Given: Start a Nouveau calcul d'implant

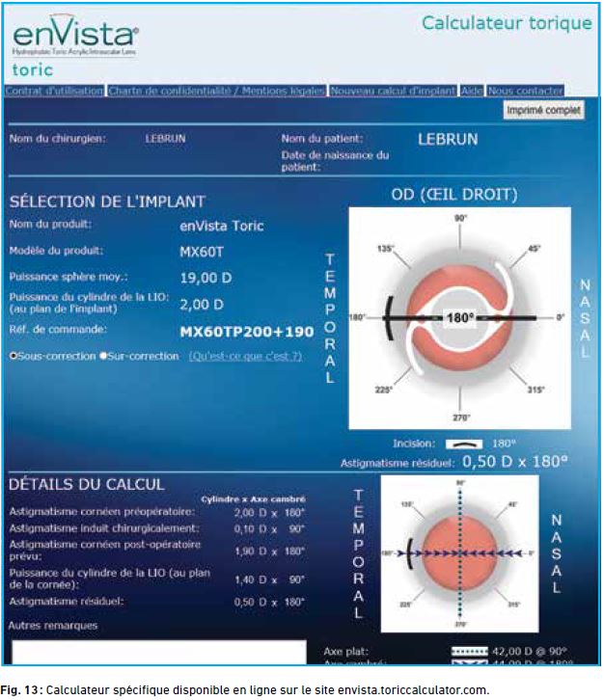Looking at the screenshot, I should coord(393,91).
